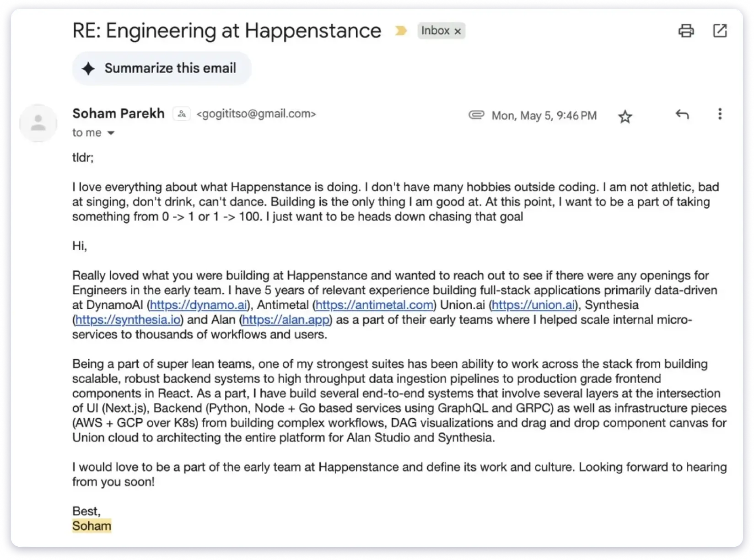Reply to Soham Parekh's email

(x=682, y=115)
